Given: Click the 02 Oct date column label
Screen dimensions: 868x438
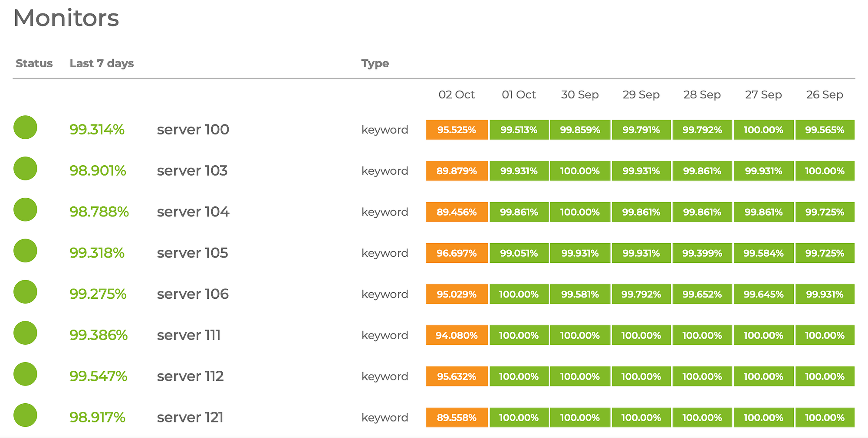Looking at the screenshot, I should click(x=457, y=95).
